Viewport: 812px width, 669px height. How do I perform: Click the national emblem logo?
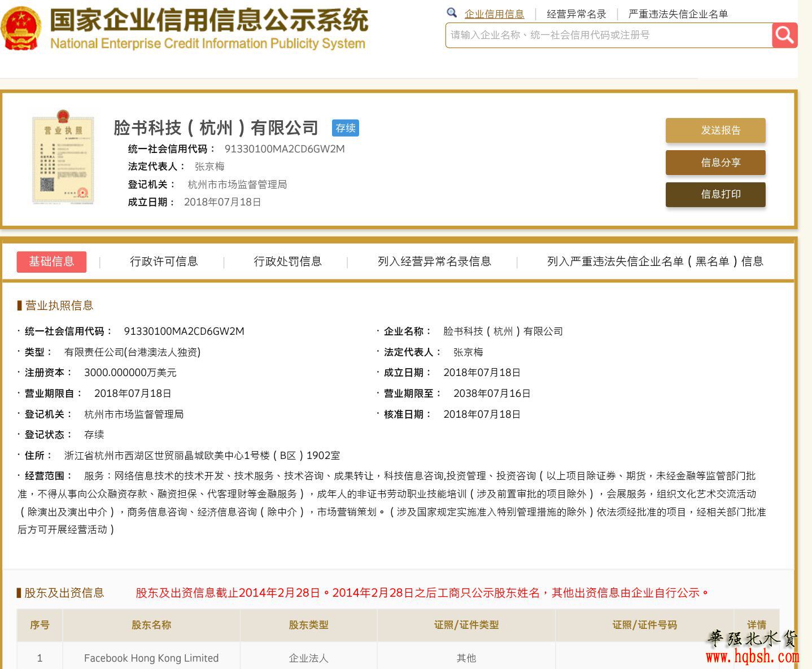(21, 29)
